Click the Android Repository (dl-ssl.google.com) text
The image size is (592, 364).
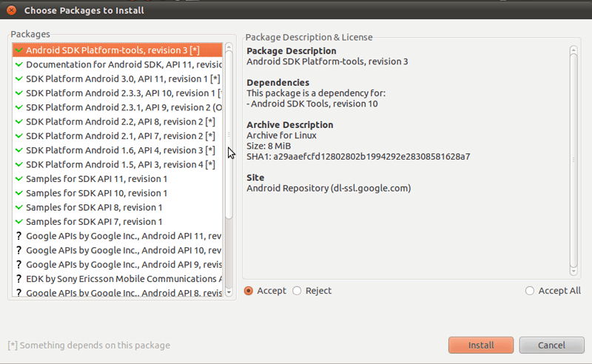point(329,188)
